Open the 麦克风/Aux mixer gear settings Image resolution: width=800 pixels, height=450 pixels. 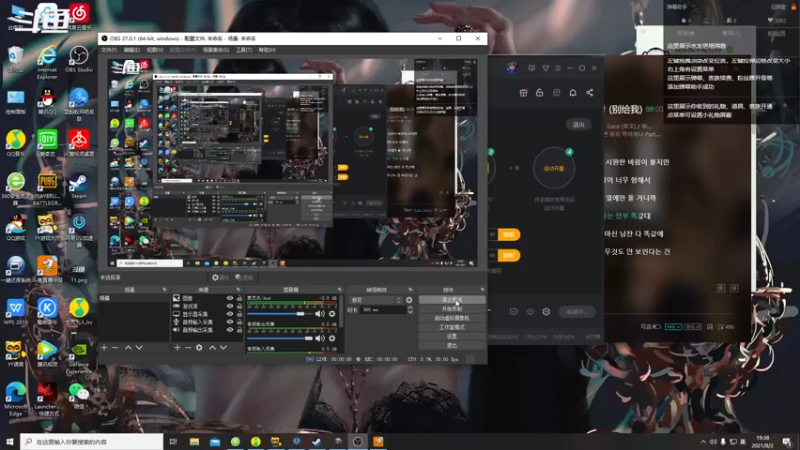pyautogui.click(x=332, y=314)
